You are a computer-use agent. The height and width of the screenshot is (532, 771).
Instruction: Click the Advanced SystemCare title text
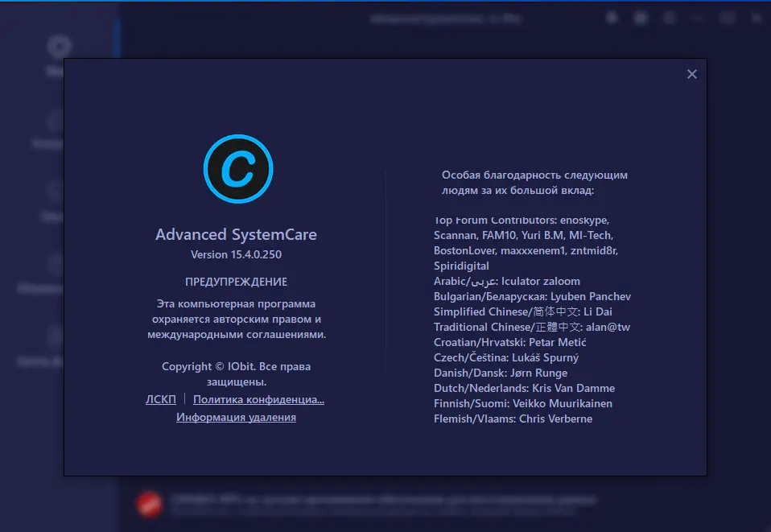point(236,234)
